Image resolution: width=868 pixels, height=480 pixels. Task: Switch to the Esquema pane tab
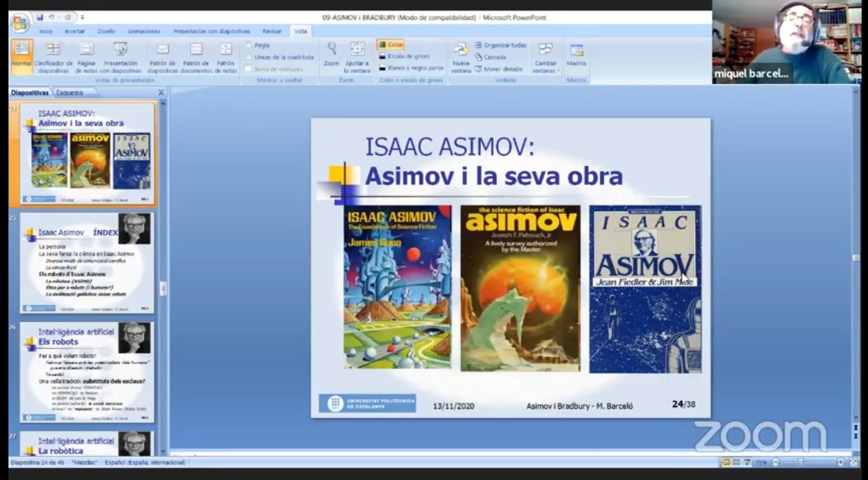(x=69, y=93)
